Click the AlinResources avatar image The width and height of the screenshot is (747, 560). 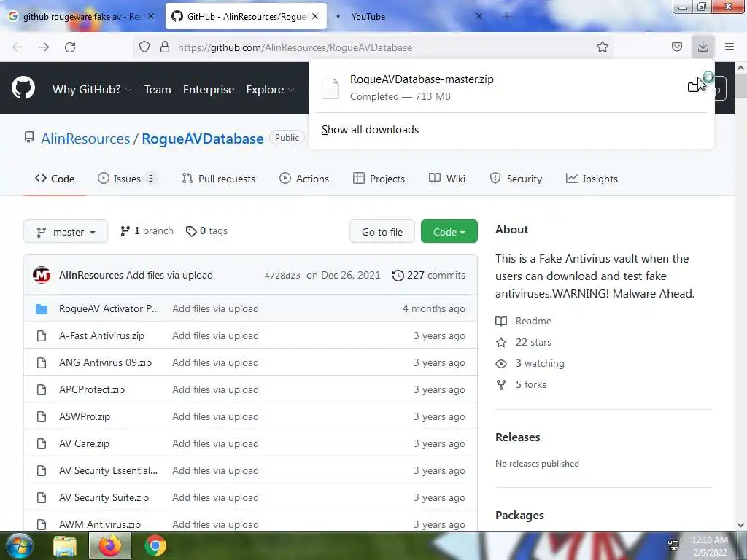42,275
